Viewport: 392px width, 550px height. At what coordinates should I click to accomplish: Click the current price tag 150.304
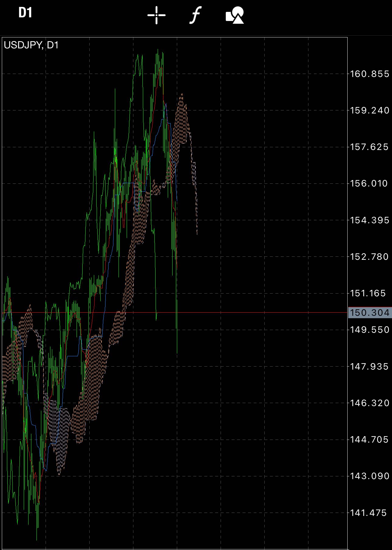370,312
